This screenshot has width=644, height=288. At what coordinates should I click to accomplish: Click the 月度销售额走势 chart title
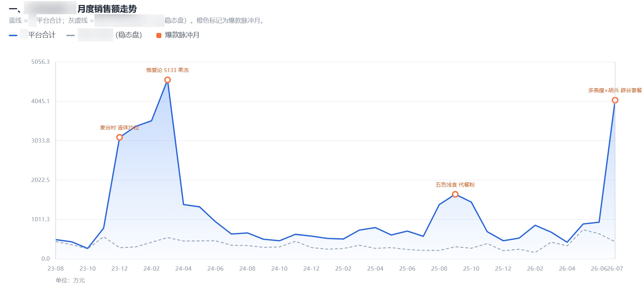pos(107,9)
